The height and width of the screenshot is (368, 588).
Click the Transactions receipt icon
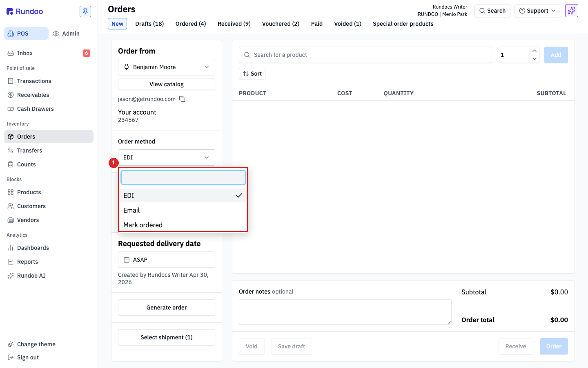click(11, 81)
